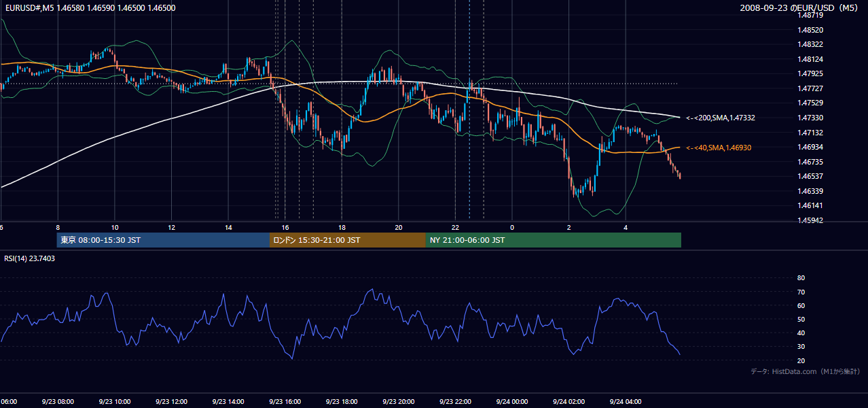868x408 pixels.
Task: Click hour tick 10 under the price chart
Action: point(115,228)
